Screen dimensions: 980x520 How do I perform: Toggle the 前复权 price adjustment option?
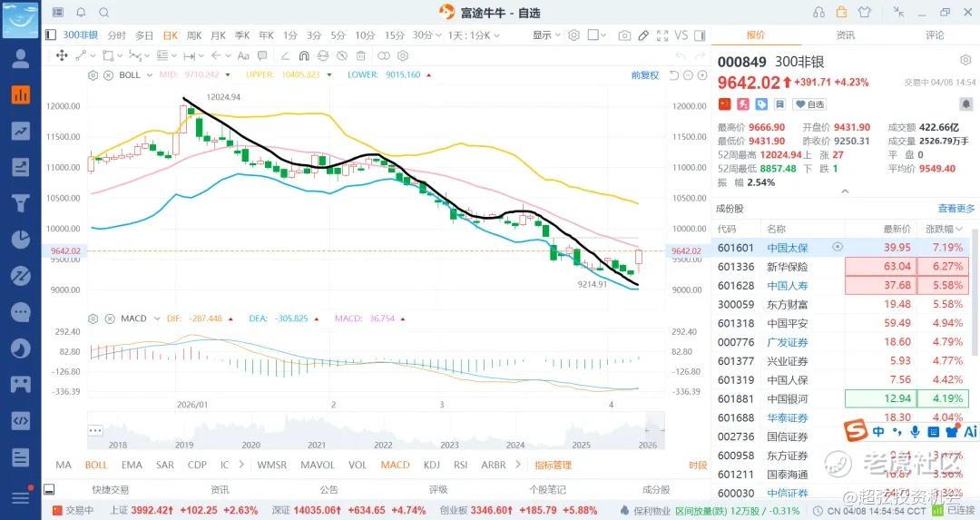645,75
